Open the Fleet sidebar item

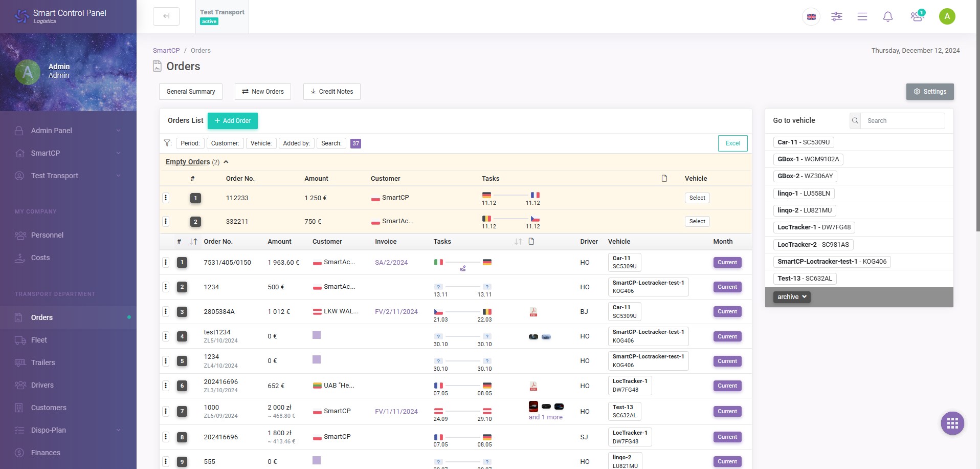point(39,340)
